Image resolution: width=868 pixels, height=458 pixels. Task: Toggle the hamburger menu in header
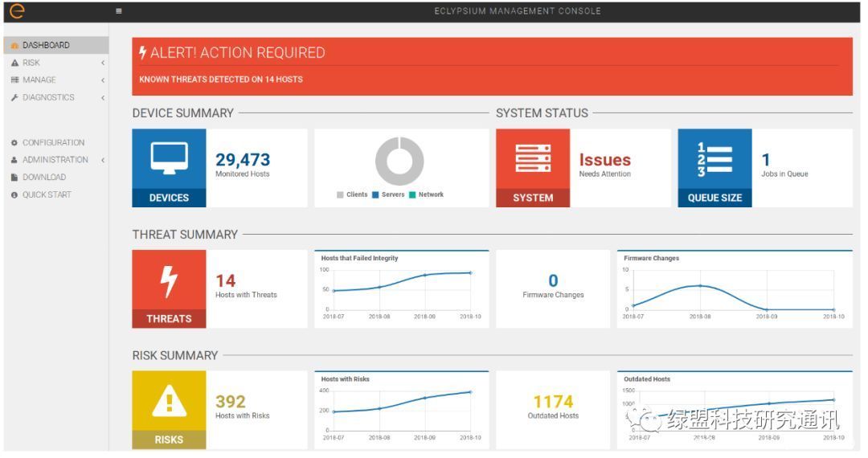119,11
